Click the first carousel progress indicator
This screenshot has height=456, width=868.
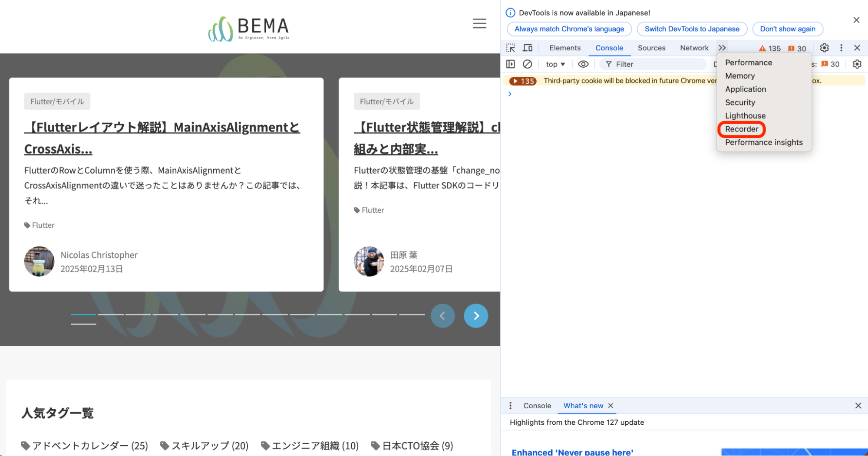pyautogui.click(x=83, y=315)
